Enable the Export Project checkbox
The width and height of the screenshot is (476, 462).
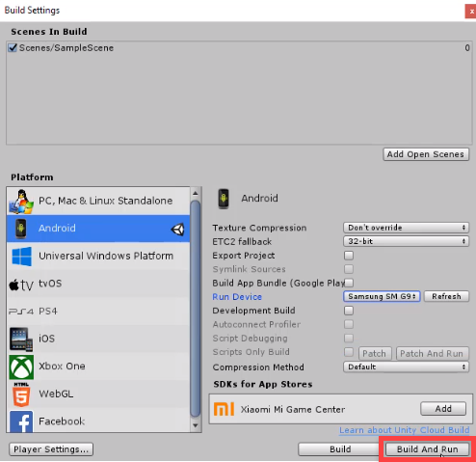(x=349, y=256)
